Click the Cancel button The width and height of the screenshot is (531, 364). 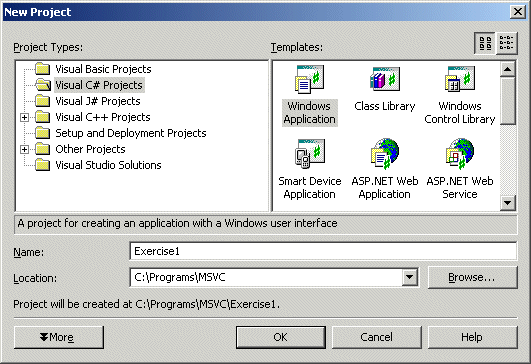coord(377,337)
